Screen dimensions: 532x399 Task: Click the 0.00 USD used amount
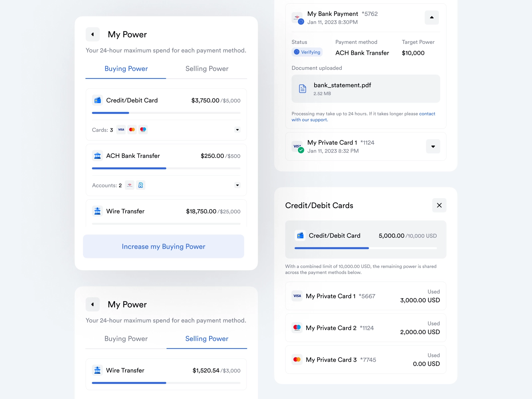coord(426,364)
